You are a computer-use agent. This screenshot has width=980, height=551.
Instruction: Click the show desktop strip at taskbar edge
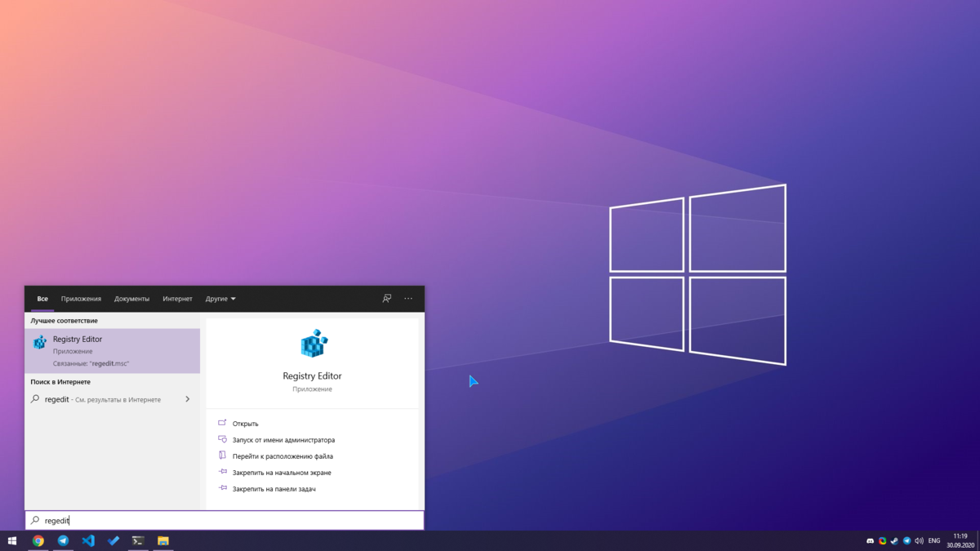point(978,540)
